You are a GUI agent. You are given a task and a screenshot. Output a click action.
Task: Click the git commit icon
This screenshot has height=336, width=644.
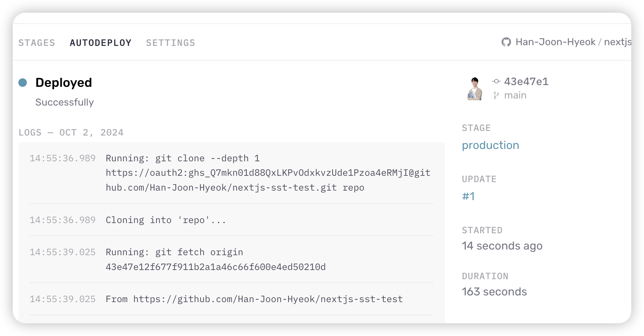coord(496,82)
